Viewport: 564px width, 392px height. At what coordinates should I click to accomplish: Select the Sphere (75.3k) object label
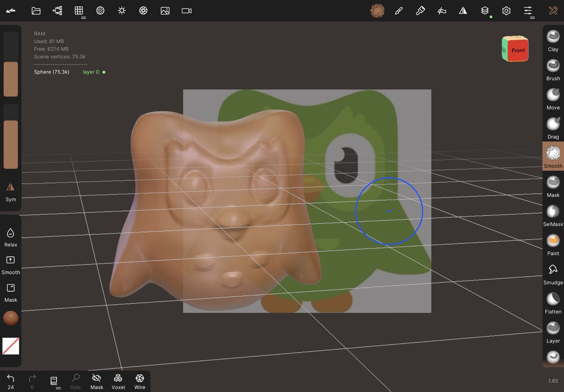pos(52,72)
